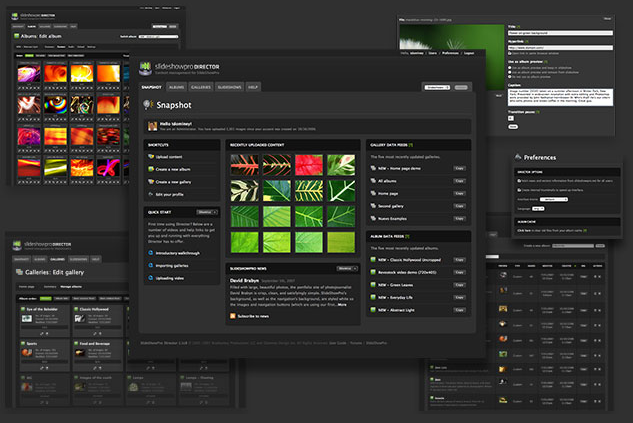Image resolution: width=633 pixels, height=423 pixels.
Task: Click the Importing galleries video icon
Action: click(151, 265)
